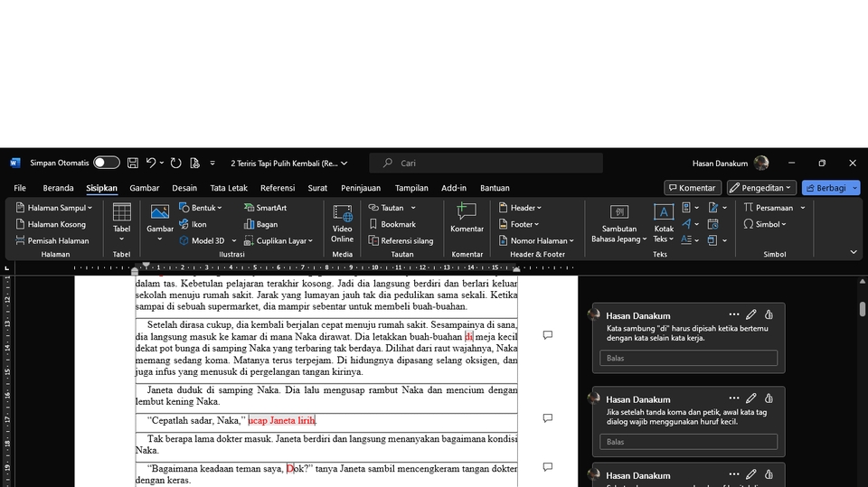Insert date and time with calendar icon
868x487 pixels.
coord(713,223)
